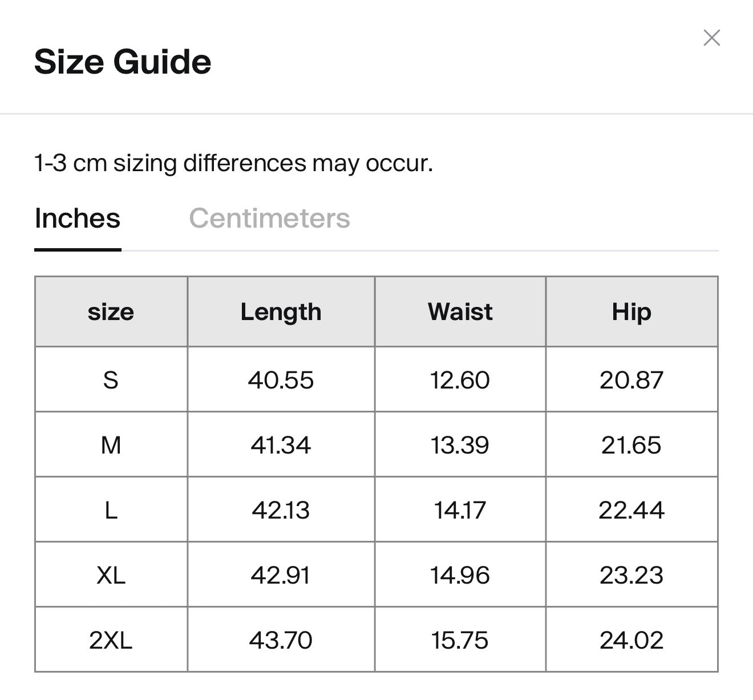Click the 15.75 waist cell
753x700 pixels.
coord(460,640)
